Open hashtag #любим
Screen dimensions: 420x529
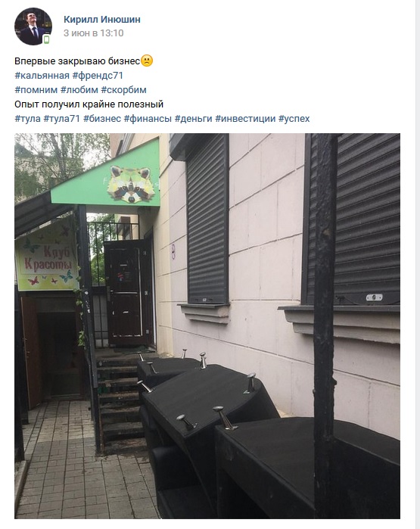(79, 90)
